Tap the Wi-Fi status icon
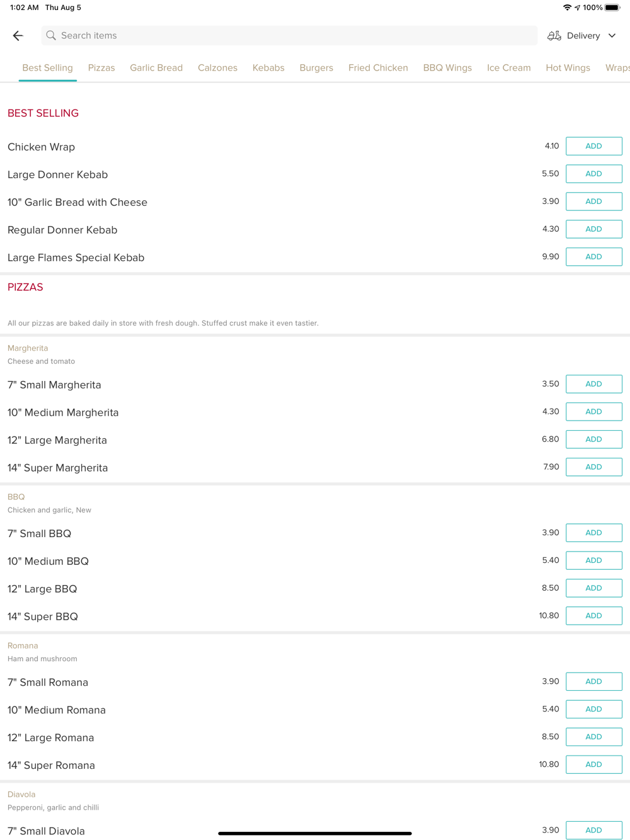 pos(567,8)
